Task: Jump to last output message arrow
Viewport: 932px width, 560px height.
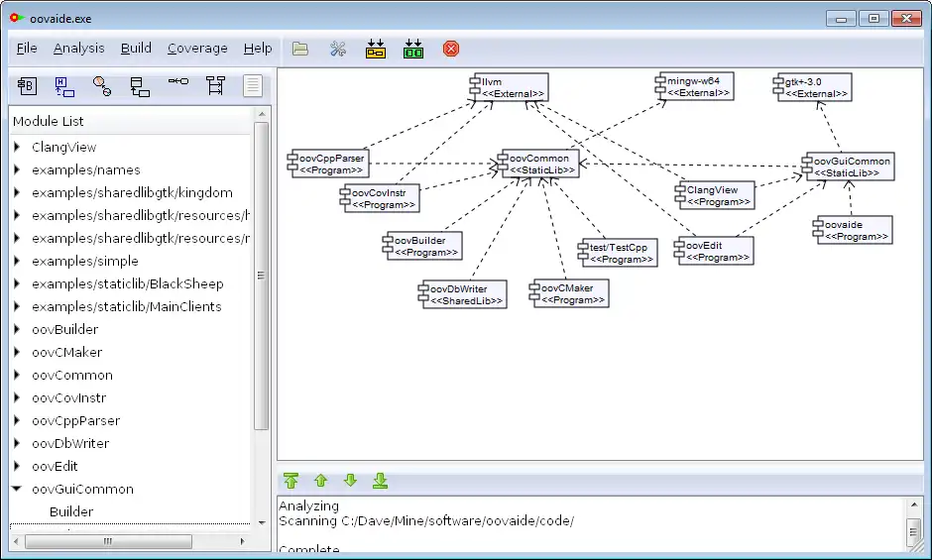Action: pyautogui.click(x=381, y=481)
